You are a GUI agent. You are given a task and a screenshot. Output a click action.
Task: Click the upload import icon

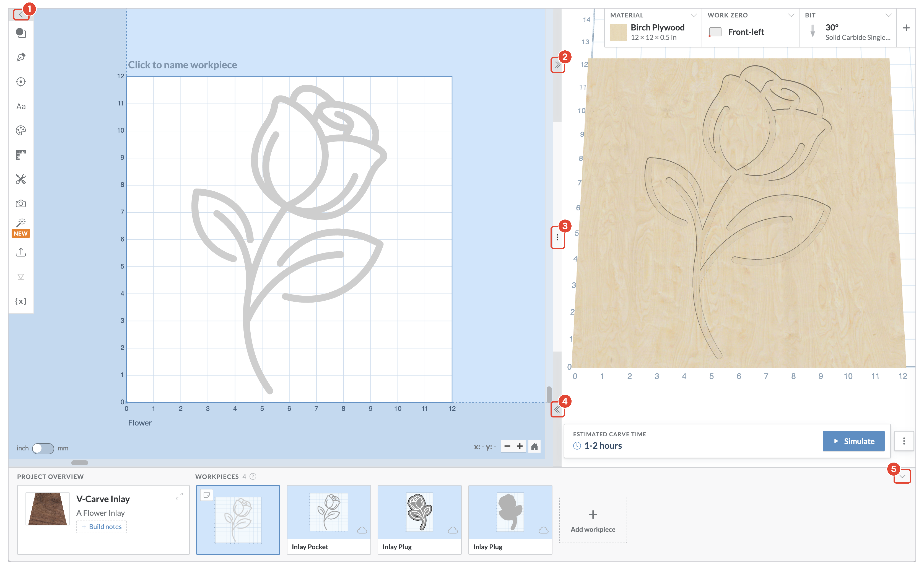tap(21, 252)
